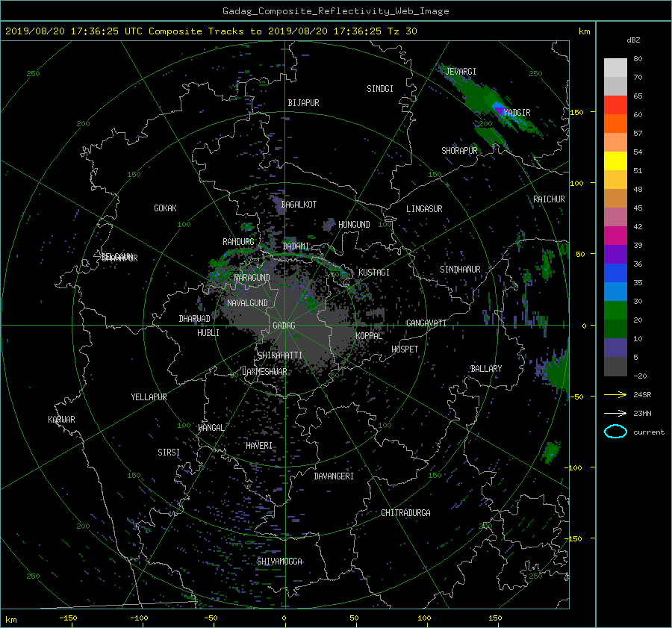Click the NAVALGUND city label
The image size is (672, 628).
tap(247, 303)
